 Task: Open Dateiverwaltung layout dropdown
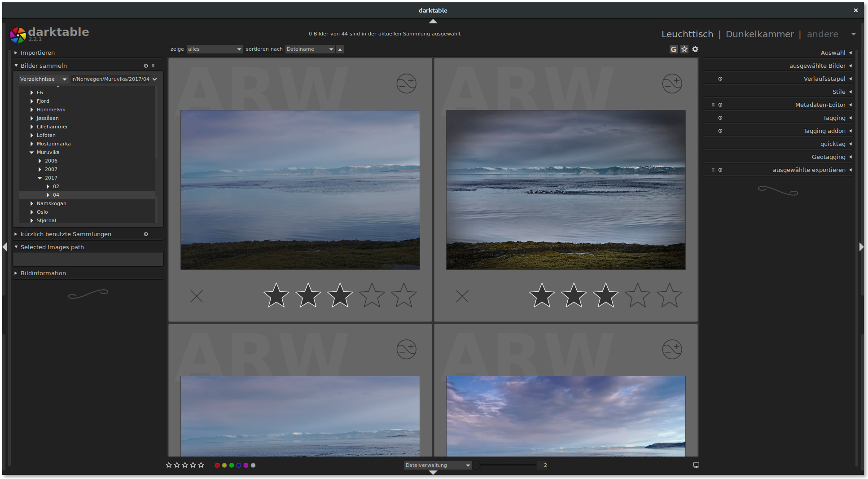438,466
